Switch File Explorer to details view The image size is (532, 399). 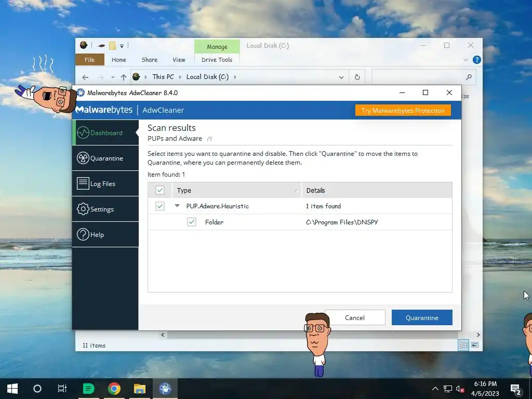point(463,345)
